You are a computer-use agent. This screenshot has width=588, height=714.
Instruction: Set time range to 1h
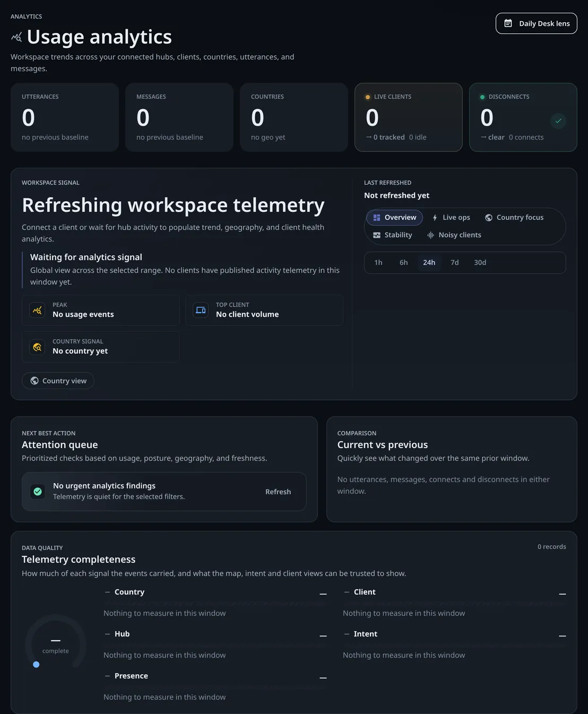(x=378, y=263)
